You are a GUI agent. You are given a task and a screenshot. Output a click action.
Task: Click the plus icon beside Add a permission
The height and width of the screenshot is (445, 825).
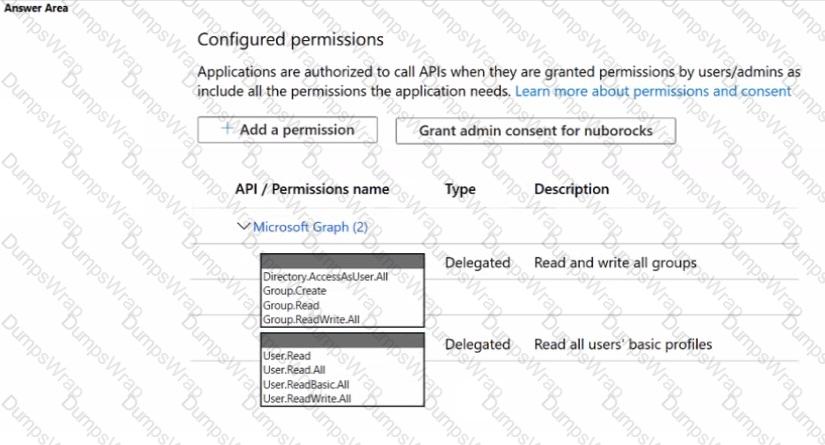click(227, 128)
